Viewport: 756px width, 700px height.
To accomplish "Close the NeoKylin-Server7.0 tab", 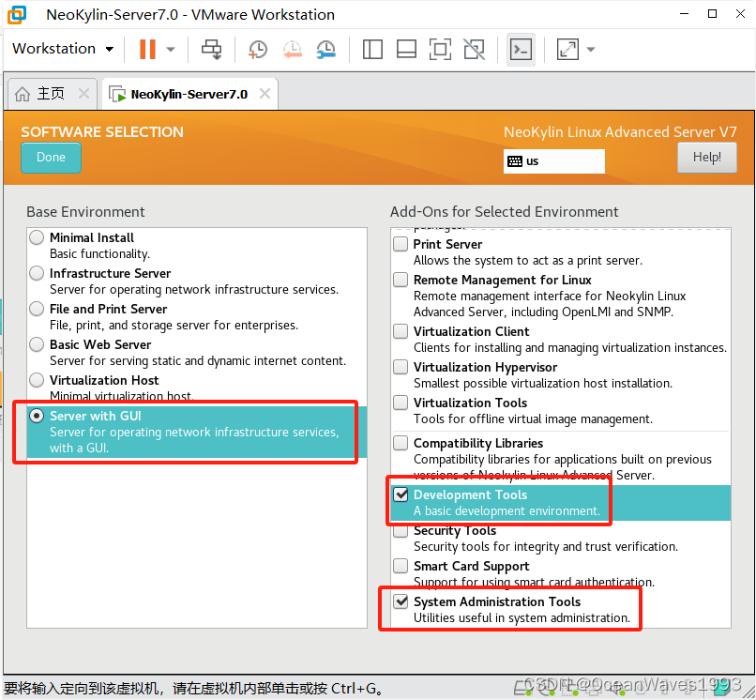I will [x=265, y=93].
